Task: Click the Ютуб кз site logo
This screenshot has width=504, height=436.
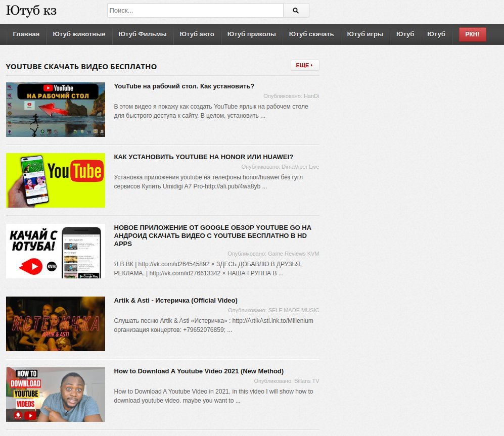Action: coord(31,11)
